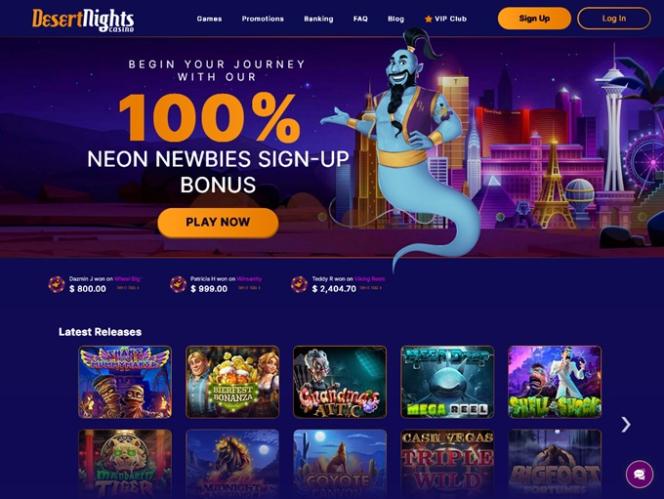Visit the Blog page
Image resolution: width=664 pixels, height=499 pixels.
[396, 19]
